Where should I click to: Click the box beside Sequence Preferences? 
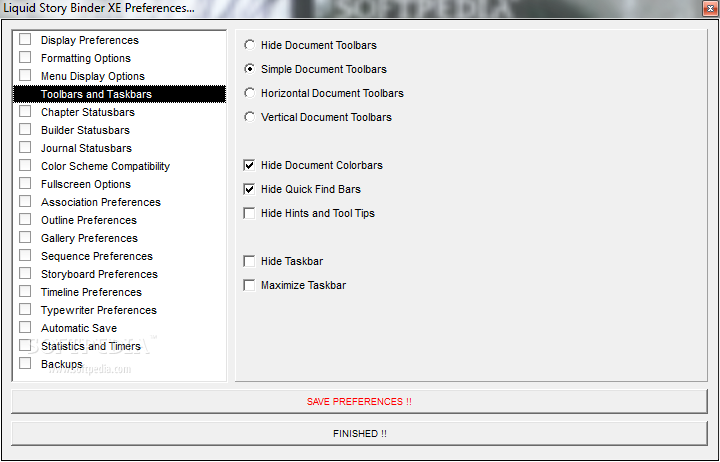[25, 255]
